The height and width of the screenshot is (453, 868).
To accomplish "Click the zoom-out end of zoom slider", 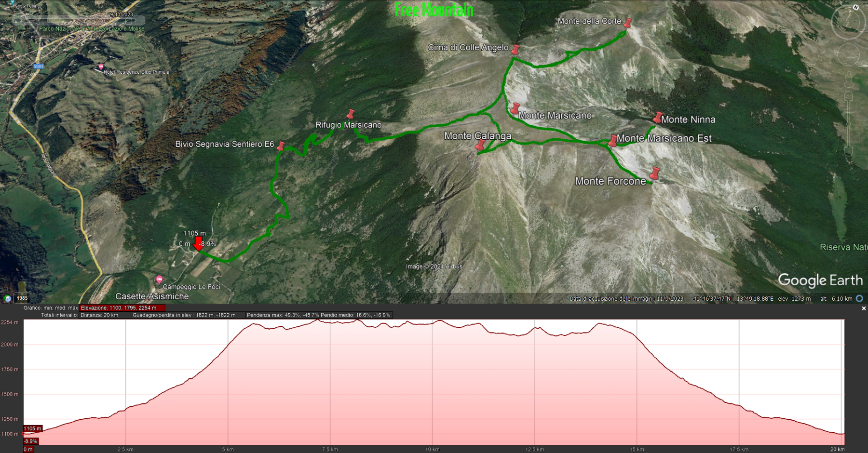I will tap(849, 151).
